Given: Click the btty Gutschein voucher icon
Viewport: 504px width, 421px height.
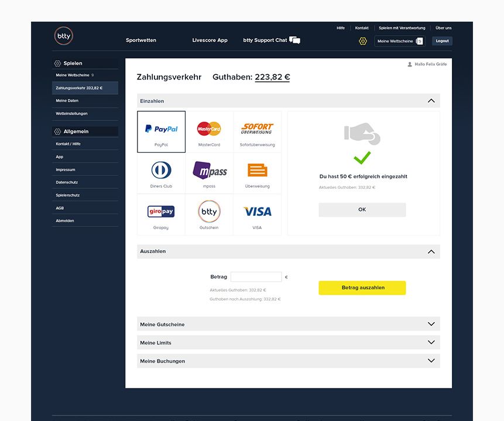Looking at the screenshot, I should [209, 214].
